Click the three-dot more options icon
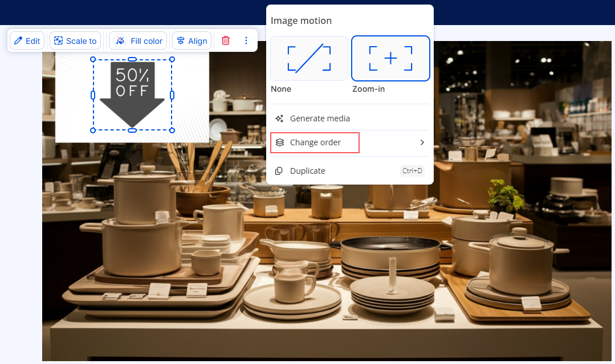The height and width of the screenshot is (364, 615). (x=246, y=41)
